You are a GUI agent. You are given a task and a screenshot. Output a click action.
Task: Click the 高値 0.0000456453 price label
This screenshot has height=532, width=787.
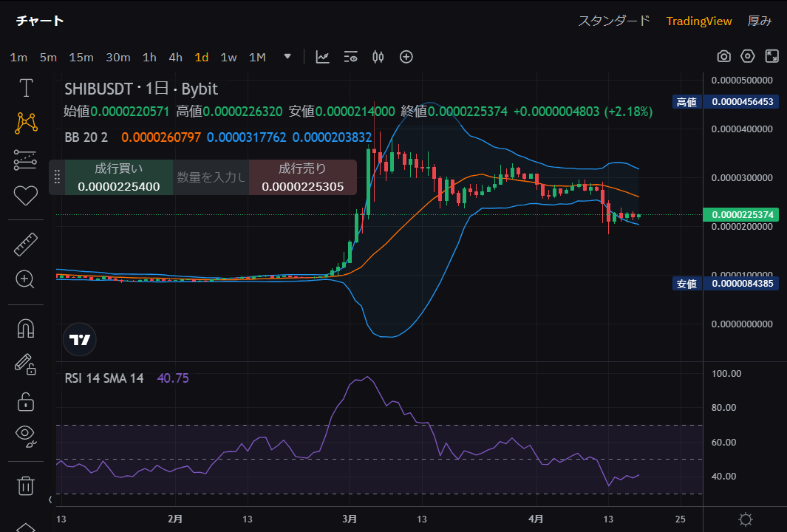(726, 102)
